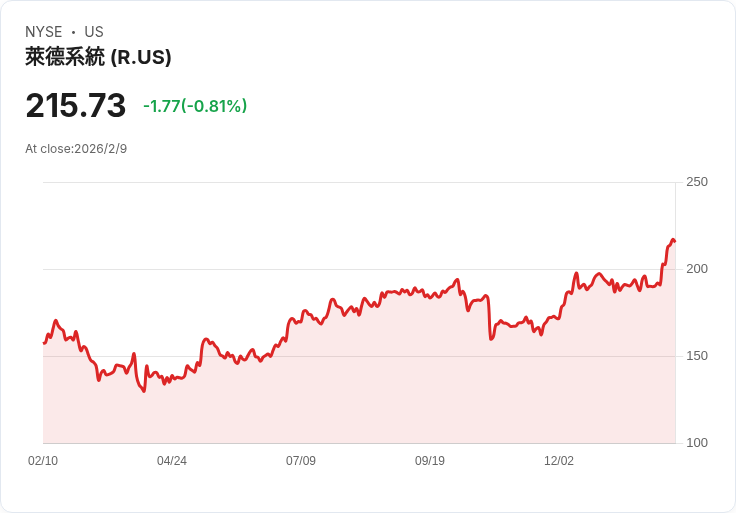Select the 150 y-axis label
736x513 pixels.
(x=697, y=356)
